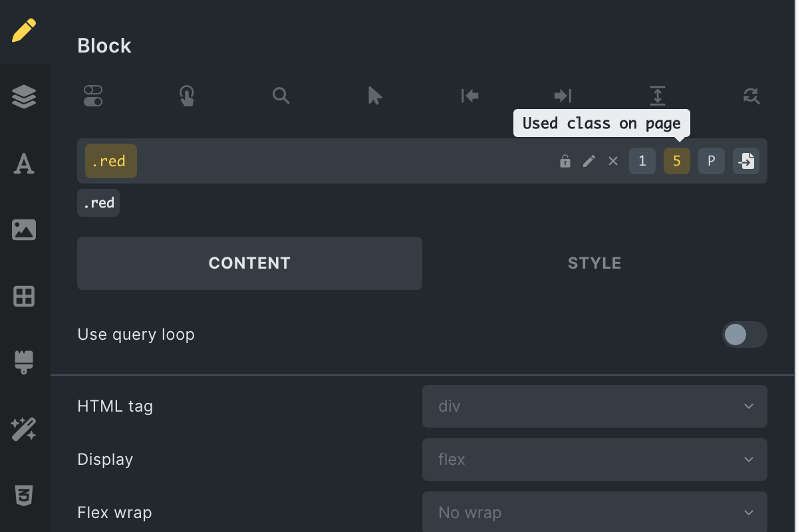The height and width of the screenshot is (532, 798).
Task: Click the cursor pointer selection icon
Action: coord(375,96)
